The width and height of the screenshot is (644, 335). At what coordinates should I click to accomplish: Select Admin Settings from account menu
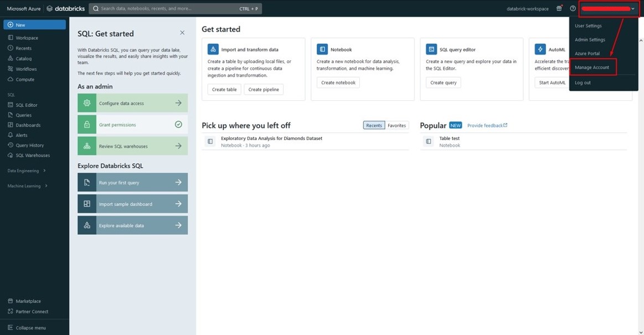590,40
